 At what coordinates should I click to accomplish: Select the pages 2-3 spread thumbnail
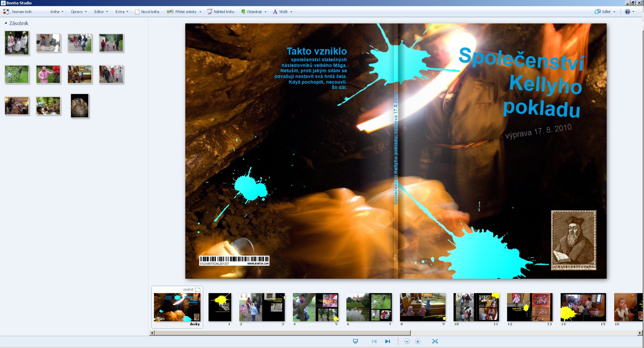tap(262, 307)
